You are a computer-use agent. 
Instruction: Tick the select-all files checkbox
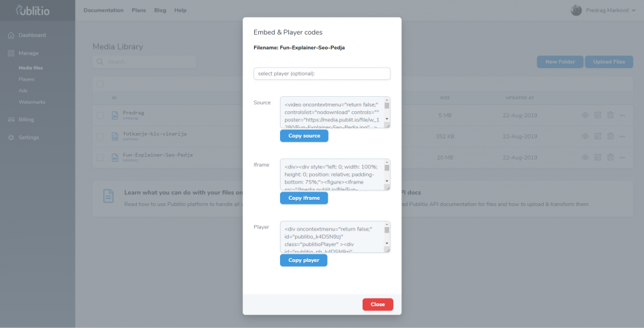click(100, 84)
